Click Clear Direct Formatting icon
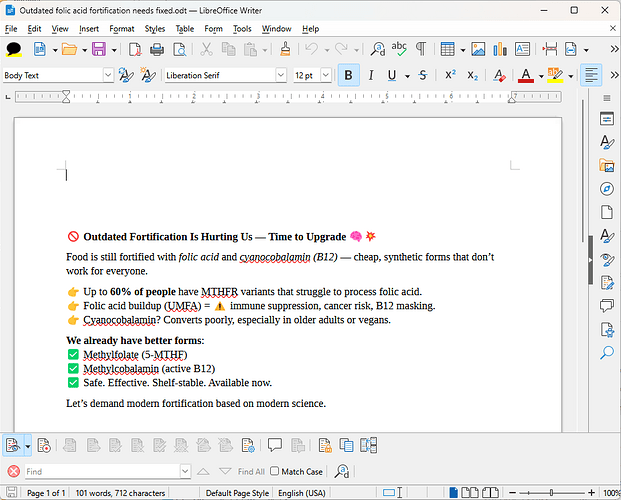The width and height of the screenshot is (621, 500). point(499,75)
